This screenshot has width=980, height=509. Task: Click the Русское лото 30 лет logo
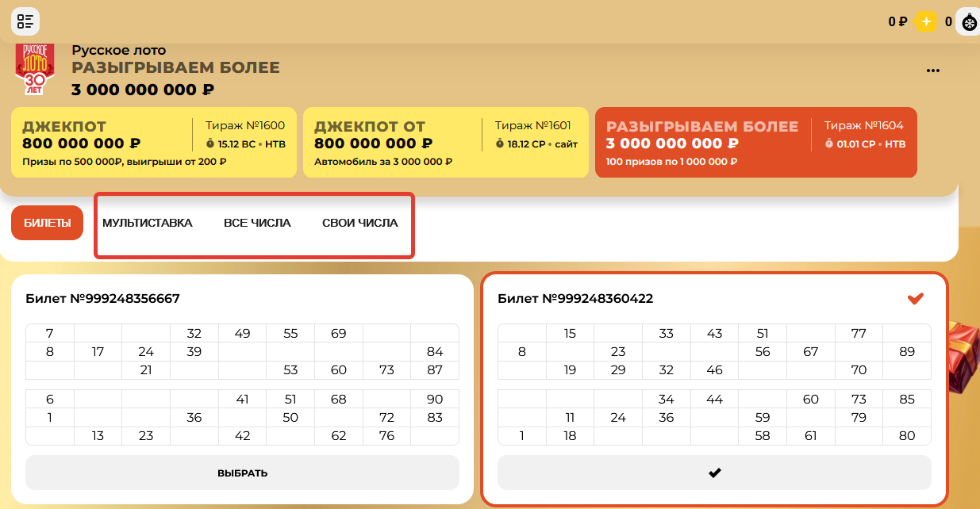(x=35, y=70)
